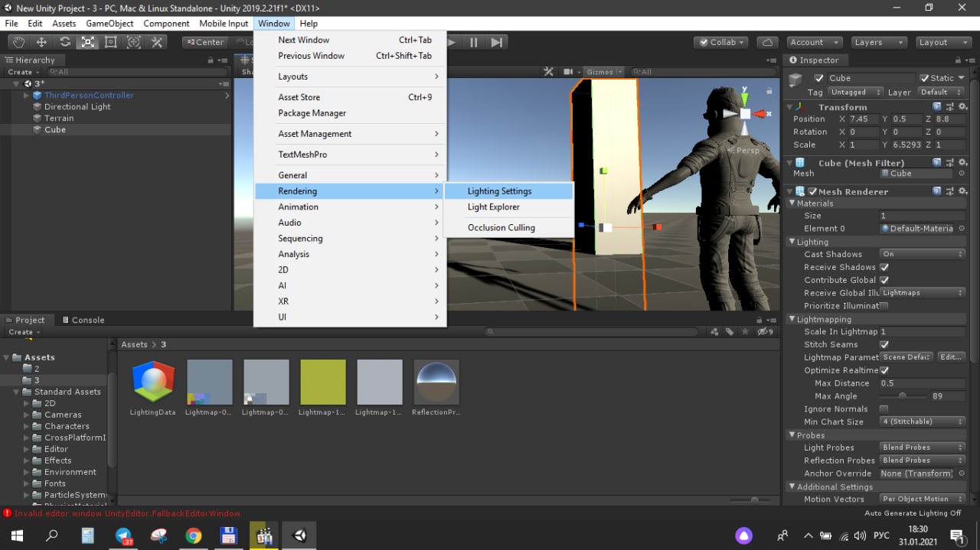Open Light Probes Blend Probes dropdown
The width and height of the screenshot is (980, 550).
(x=923, y=447)
